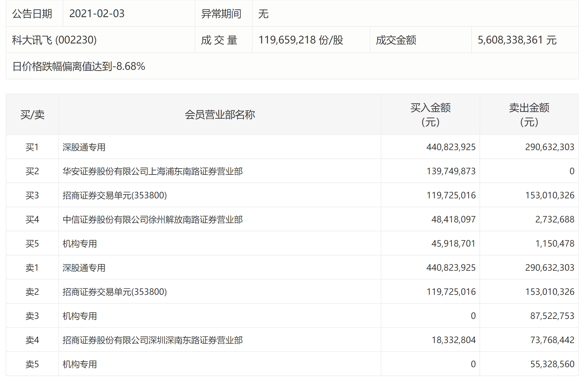This screenshot has width=588, height=384.
Task: Click the buy amount 139,749,873 in 买2 row
Action: (451, 171)
